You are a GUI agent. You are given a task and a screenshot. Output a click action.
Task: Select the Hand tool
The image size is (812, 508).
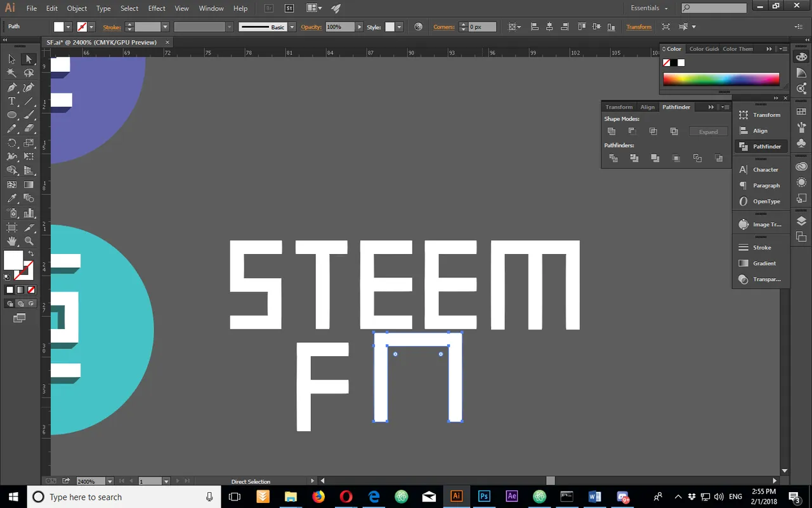pyautogui.click(x=11, y=241)
